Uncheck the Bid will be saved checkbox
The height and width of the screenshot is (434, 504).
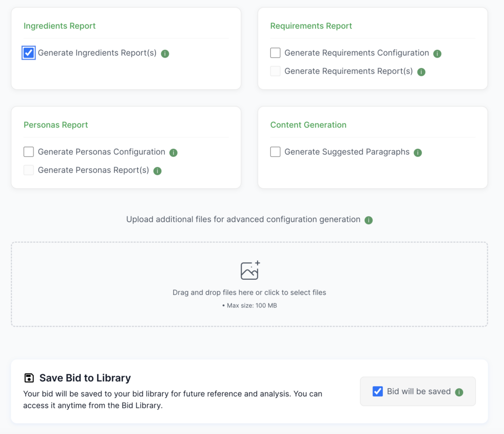click(x=378, y=392)
